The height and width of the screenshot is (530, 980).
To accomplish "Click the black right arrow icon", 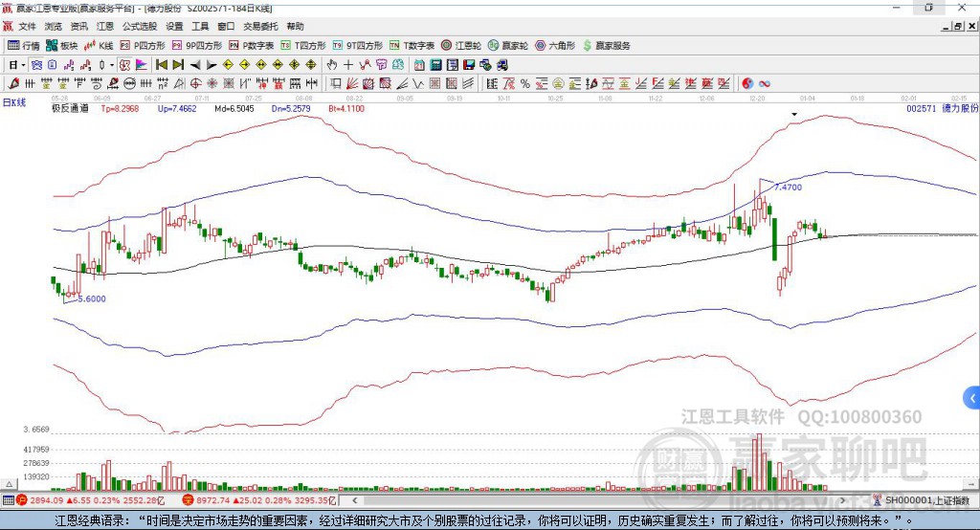I will click(x=212, y=65).
